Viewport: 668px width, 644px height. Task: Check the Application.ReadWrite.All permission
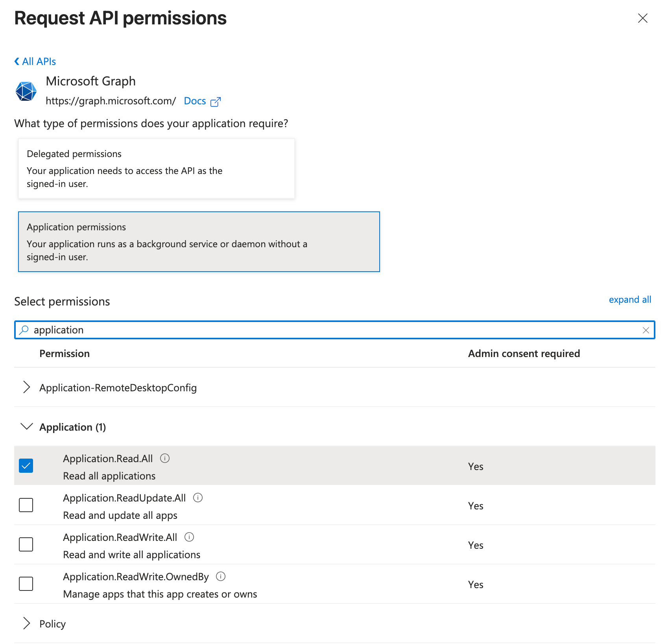26,544
